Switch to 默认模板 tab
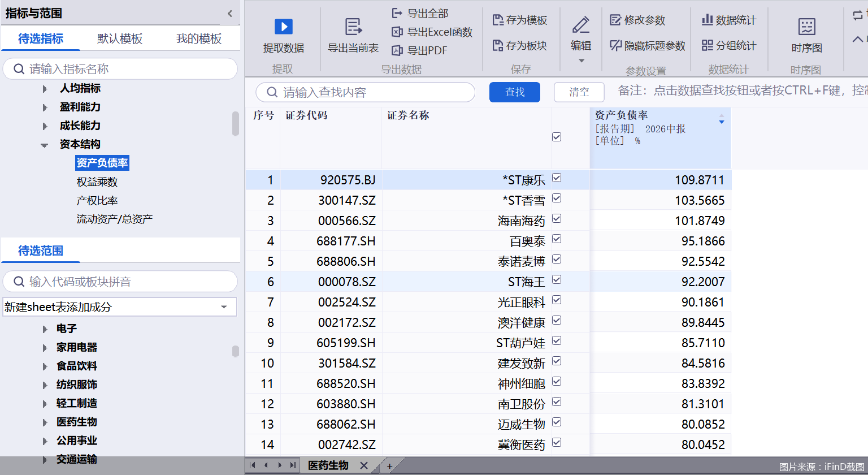Image resolution: width=868 pixels, height=475 pixels. click(120, 38)
